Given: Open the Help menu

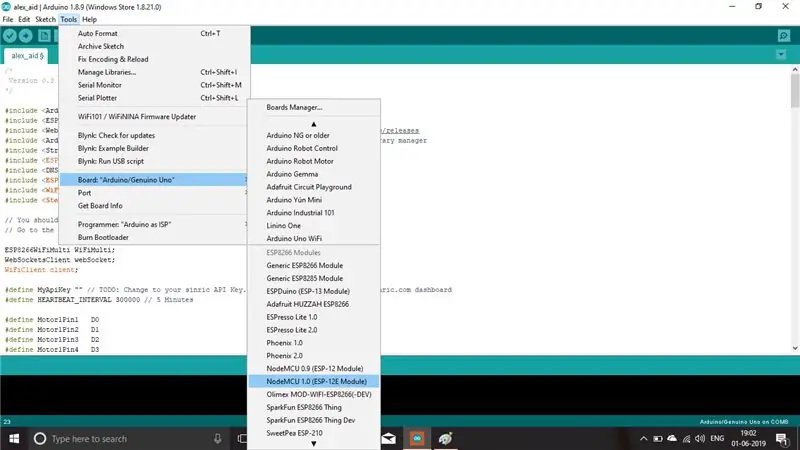Looking at the screenshot, I should pos(89,19).
